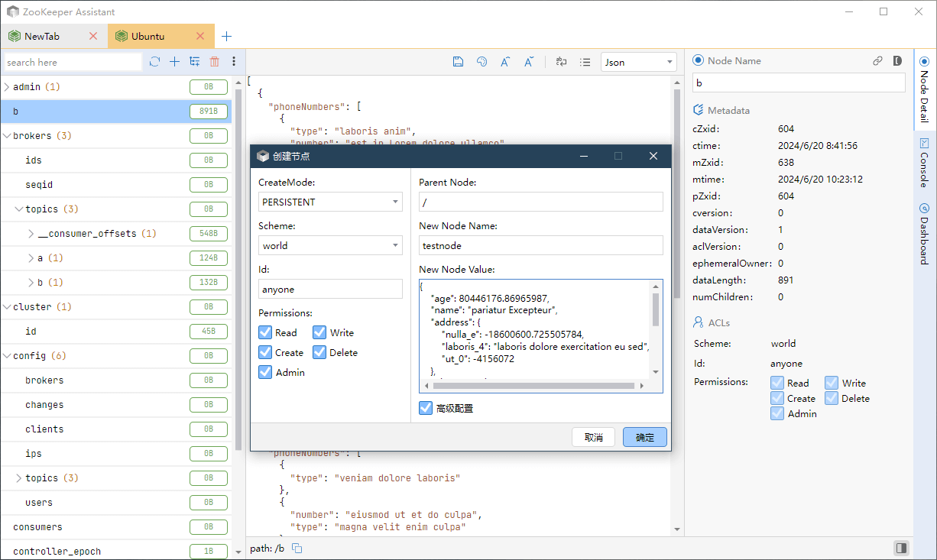Toggle the 高级配置 checkbox

(426, 408)
